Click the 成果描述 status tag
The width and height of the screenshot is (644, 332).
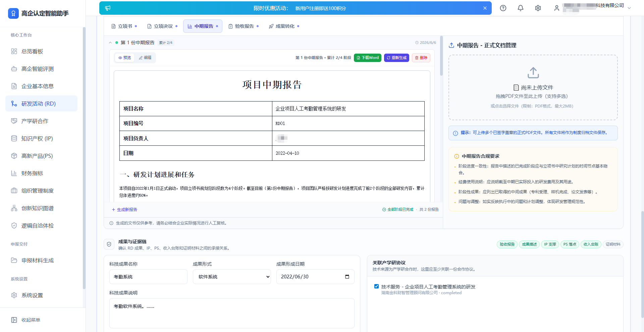click(529, 244)
